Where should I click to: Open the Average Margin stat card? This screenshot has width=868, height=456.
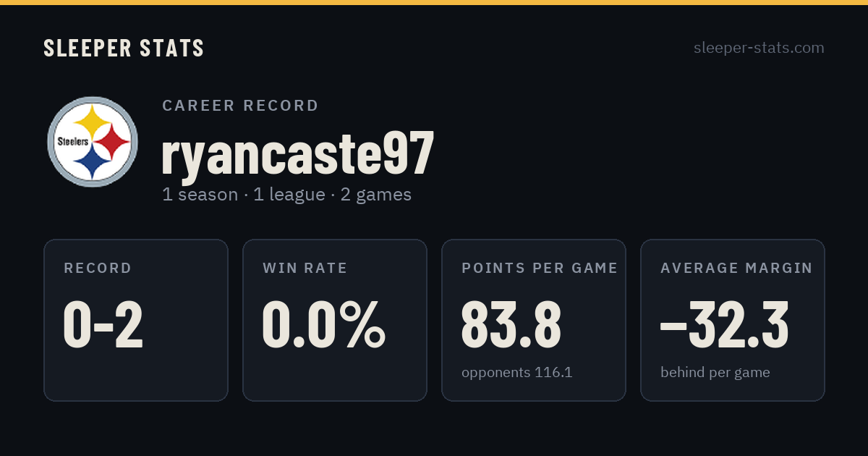733,320
